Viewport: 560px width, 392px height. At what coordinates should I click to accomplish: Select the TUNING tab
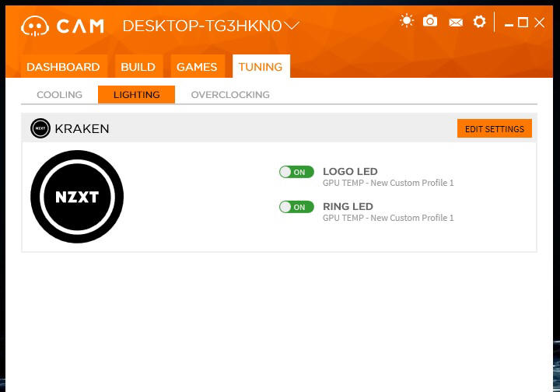pos(261,66)
